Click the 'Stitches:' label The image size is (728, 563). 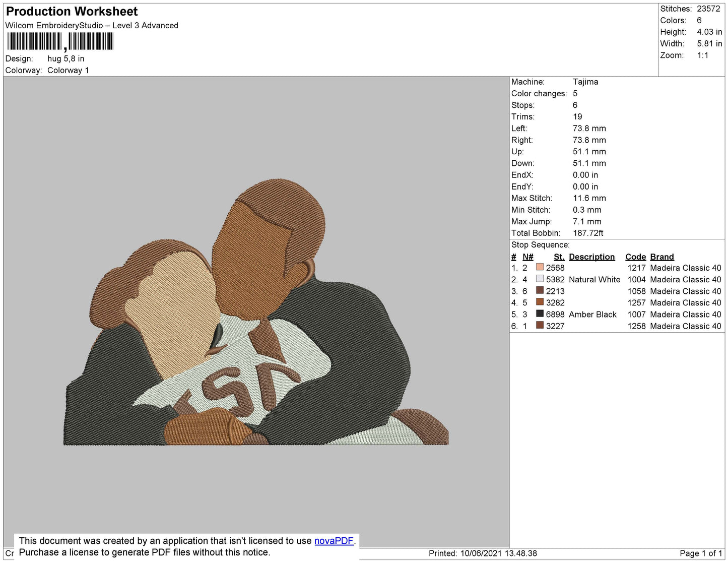pos(676,9)
